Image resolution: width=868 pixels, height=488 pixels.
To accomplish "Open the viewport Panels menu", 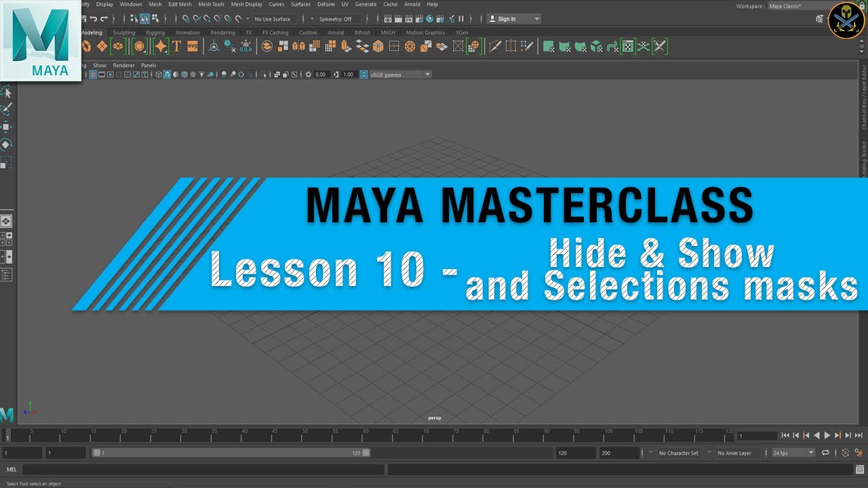I will pos(149,66).
